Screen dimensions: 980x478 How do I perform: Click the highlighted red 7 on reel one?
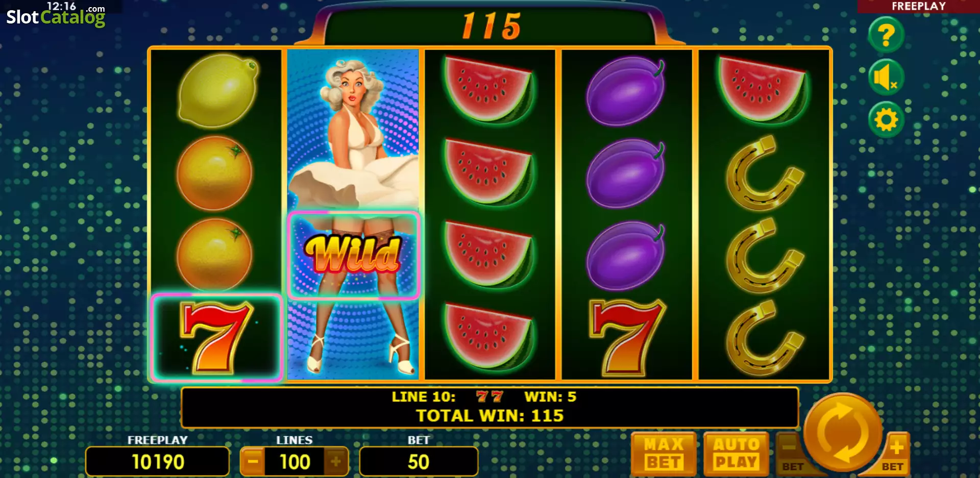[216, 338]
